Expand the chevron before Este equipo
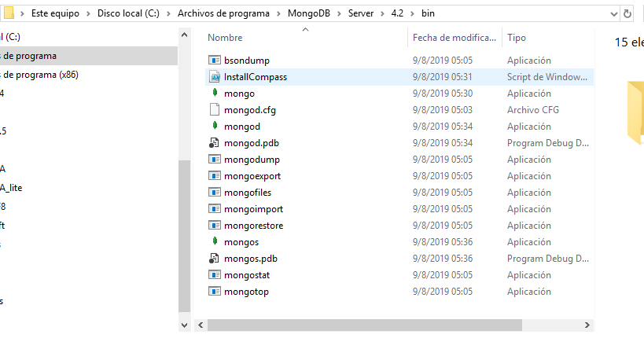This screenshot has height=349, width=644. [22, 13]
